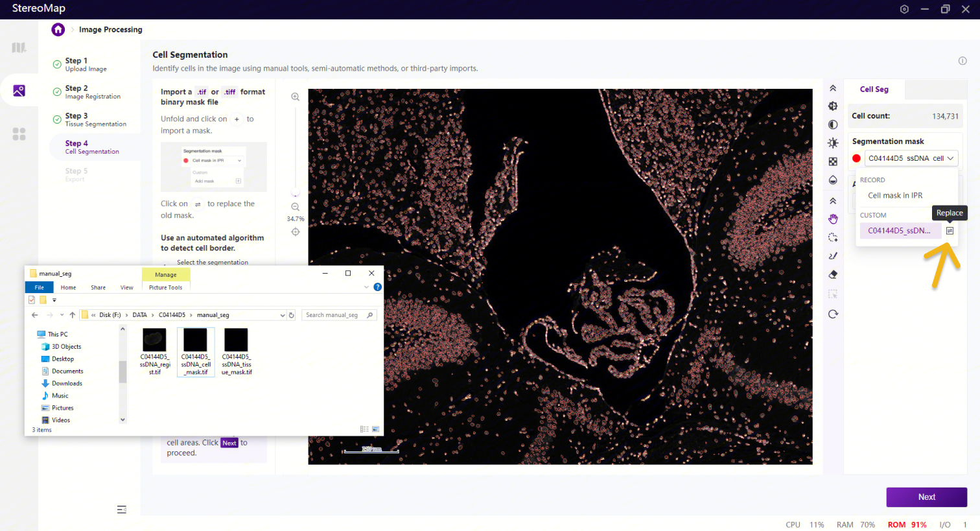
Task: Refresh the manual_seg folder
Action: tap(292, 315)
